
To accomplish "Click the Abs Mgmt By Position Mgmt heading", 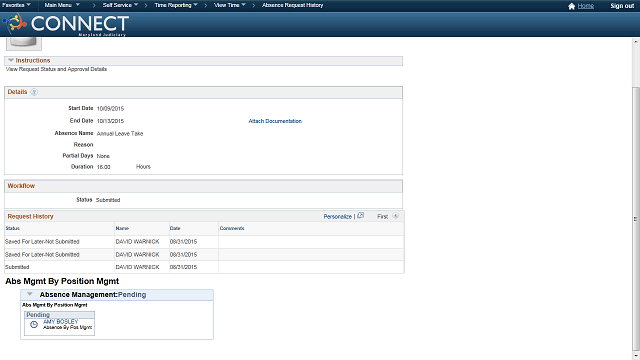I will (62, 281).
